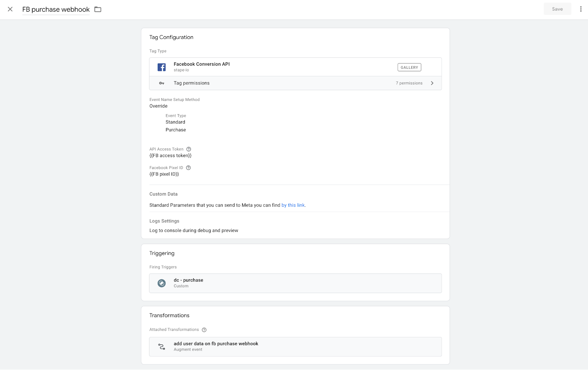Click the help icon next to API Access Token
The width and height of the screenshot is (588, 370).
click(189, 149)
